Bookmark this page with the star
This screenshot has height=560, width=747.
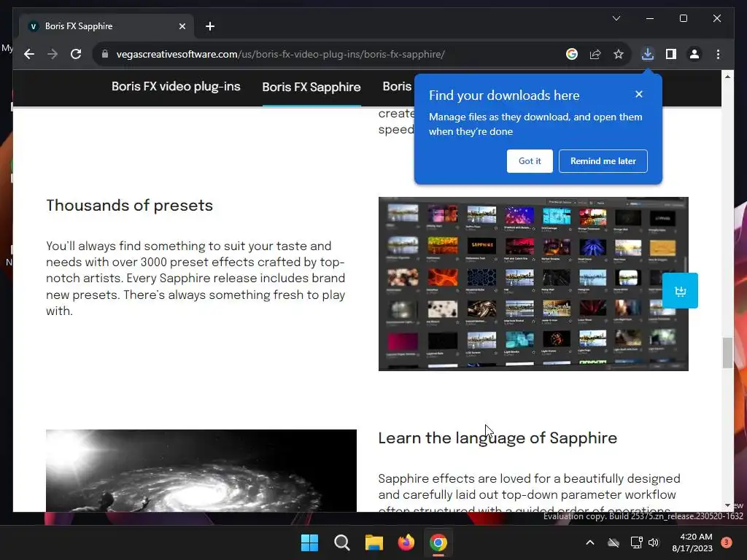[x=619, y=54]
